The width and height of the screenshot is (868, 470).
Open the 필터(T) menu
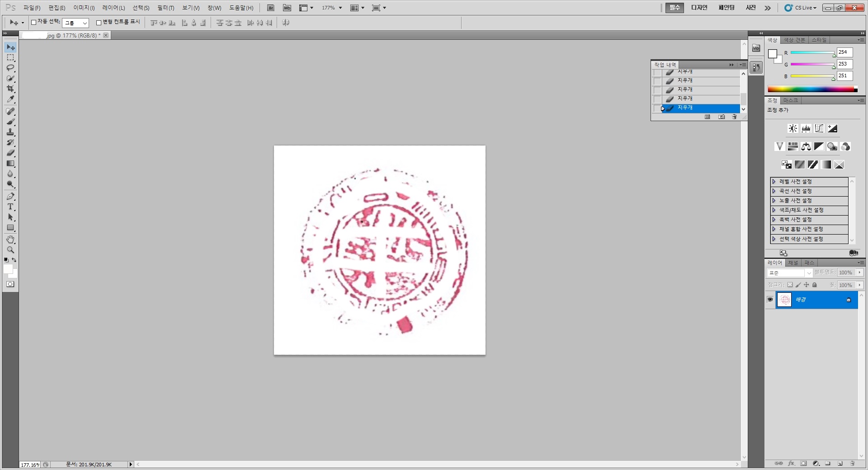[x=165, y=8]
